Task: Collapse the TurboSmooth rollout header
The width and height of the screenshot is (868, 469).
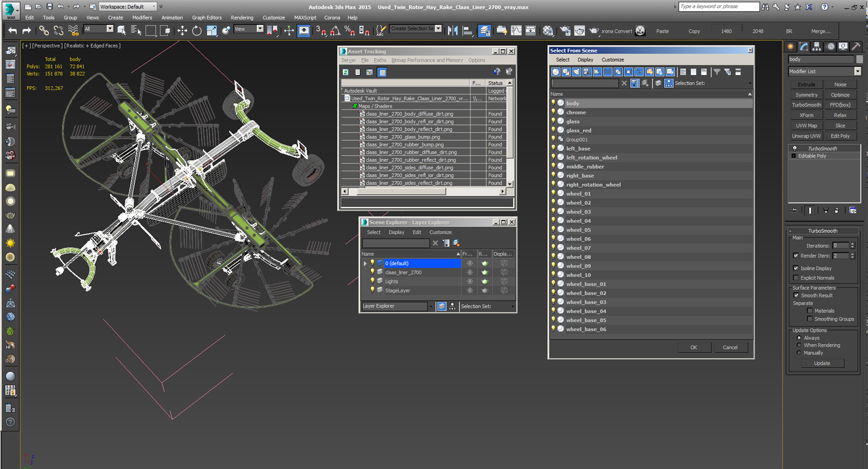Action: (823, 231)
